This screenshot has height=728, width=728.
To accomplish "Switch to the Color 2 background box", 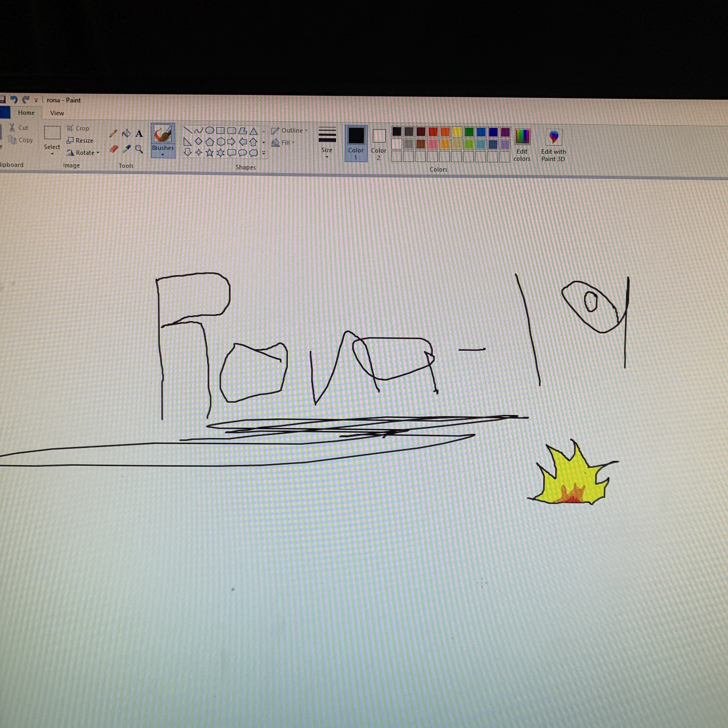I will [x=379, y=142].
